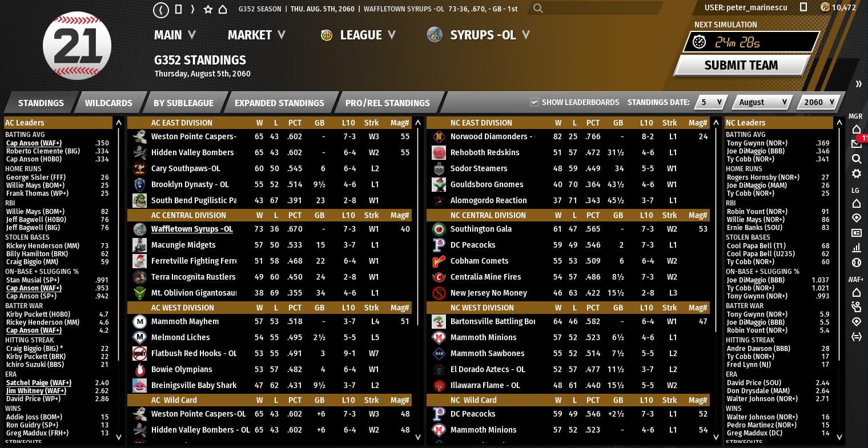Open the Waffletown Syrups -OL team link
The height and width of the screenshot is (448, 868).
(192, 229)
